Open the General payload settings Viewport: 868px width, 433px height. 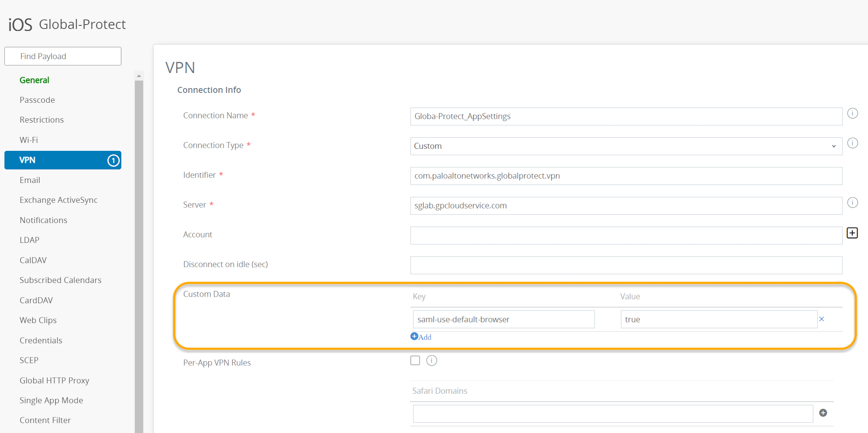point(34,80)
